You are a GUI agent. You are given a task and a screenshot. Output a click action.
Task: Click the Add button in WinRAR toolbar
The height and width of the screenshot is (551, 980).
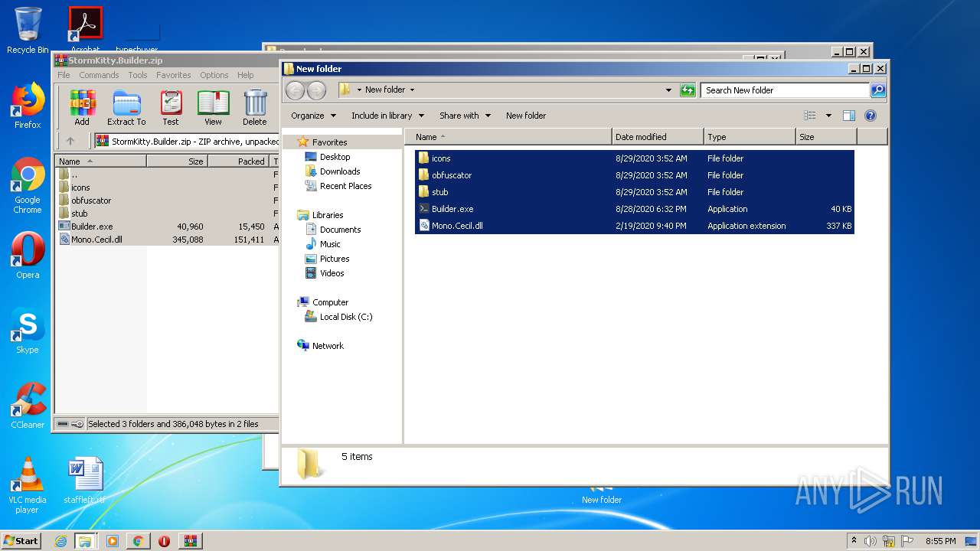point(82,107)
